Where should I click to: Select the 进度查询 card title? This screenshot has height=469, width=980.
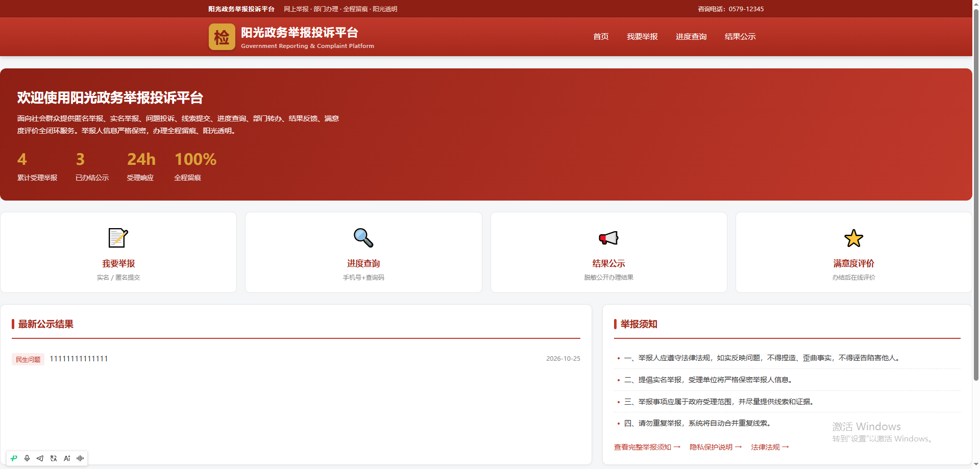(363, 263)
